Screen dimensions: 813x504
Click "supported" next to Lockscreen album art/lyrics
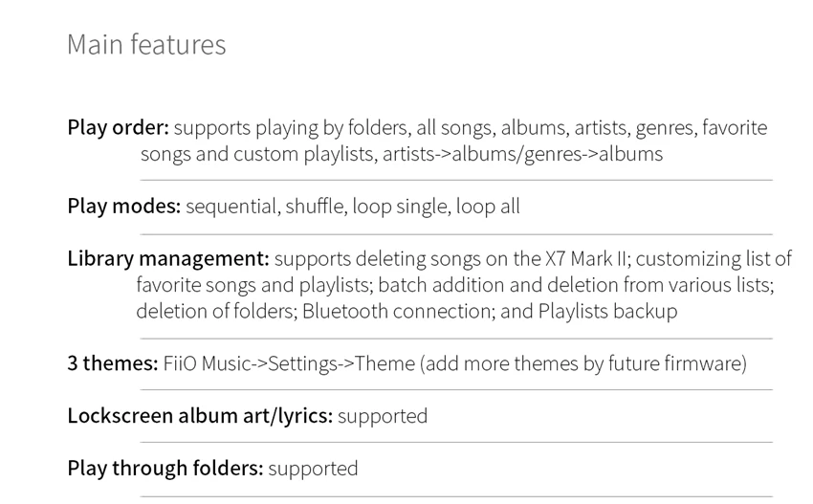(x=383, y=416)
